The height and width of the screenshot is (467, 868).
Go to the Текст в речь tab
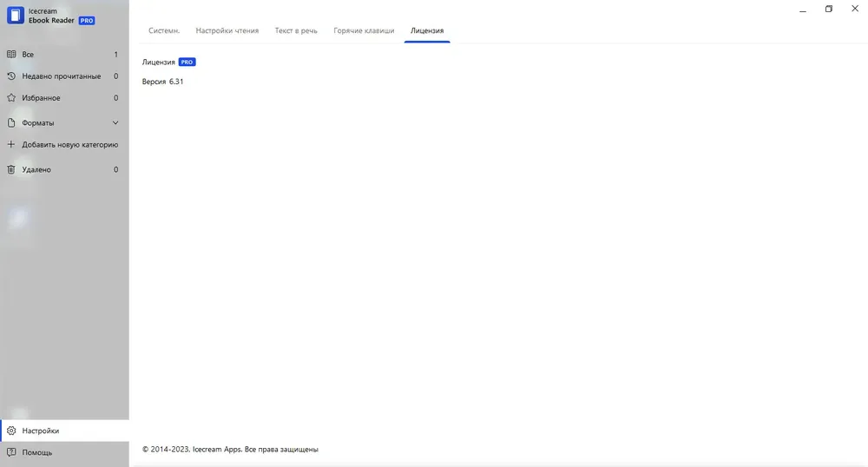coord(296,30)
